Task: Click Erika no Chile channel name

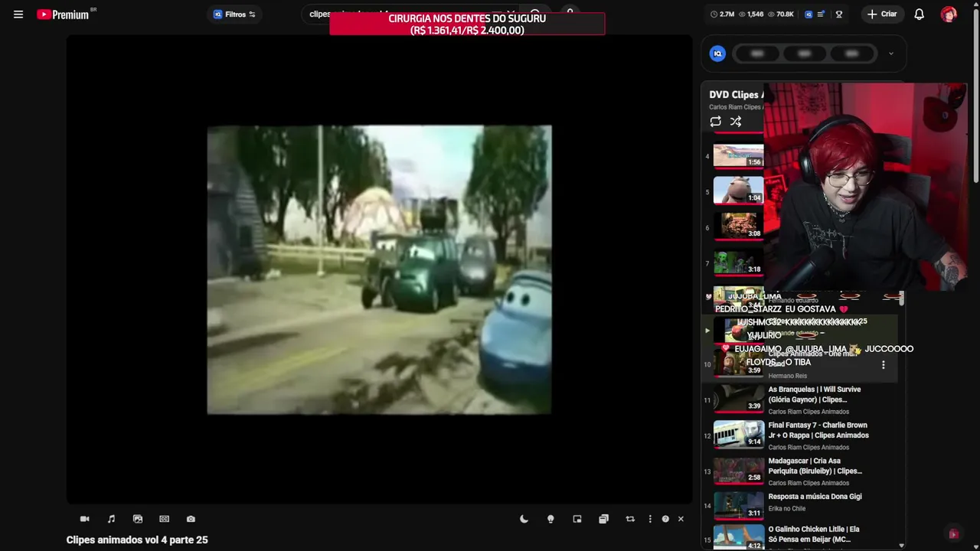Action: point(786,509)
